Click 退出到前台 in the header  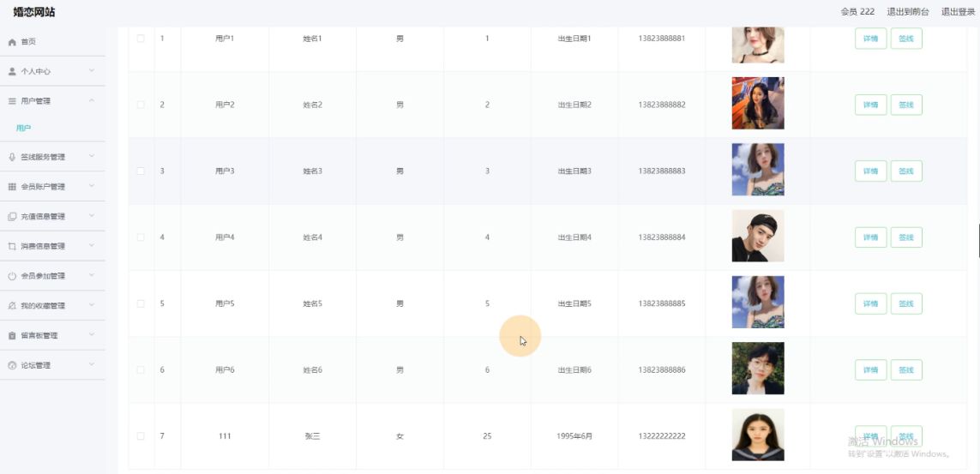pyautogui.click(x=907, y=12)
